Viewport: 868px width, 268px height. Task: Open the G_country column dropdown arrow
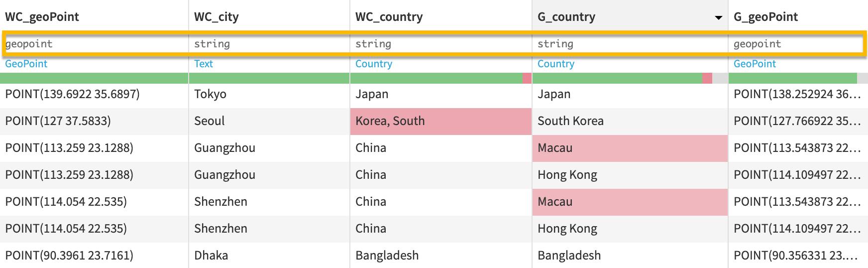click(x=718, y=17)
